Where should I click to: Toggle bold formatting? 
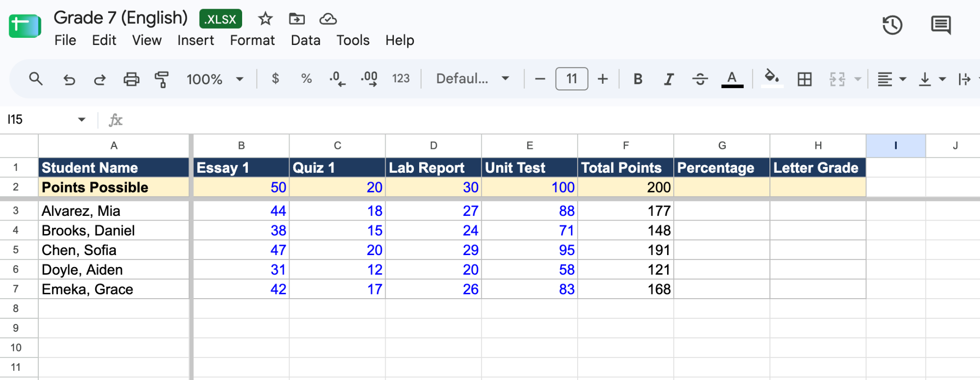(638, 79)
